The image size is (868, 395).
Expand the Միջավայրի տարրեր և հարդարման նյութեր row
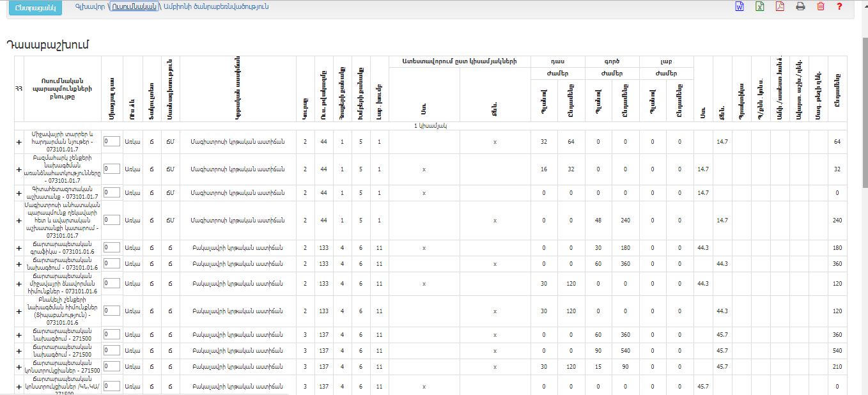[x=19, y=141]
